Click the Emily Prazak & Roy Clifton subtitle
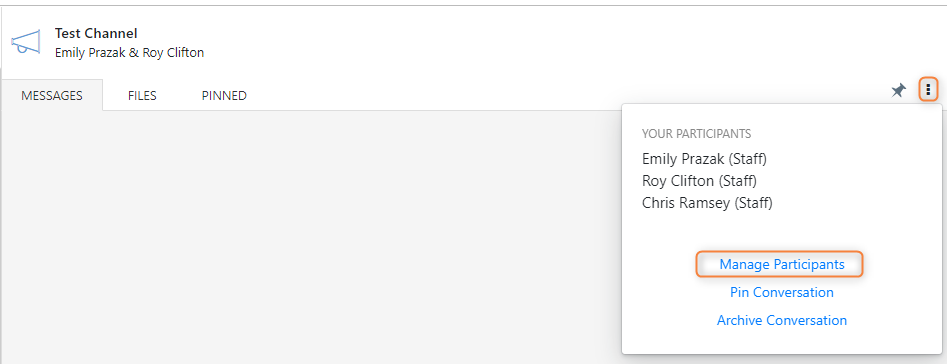947x364 pixels. click(129, 53)
